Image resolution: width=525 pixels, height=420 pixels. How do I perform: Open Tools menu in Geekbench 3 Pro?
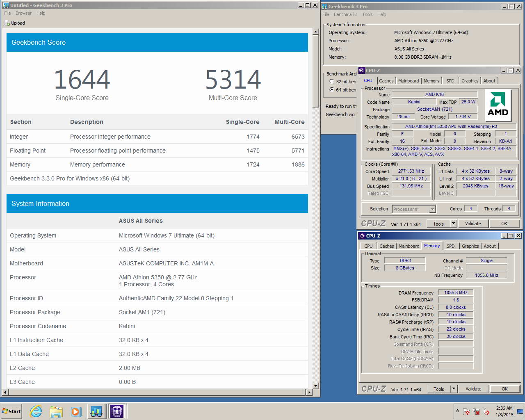367,14
